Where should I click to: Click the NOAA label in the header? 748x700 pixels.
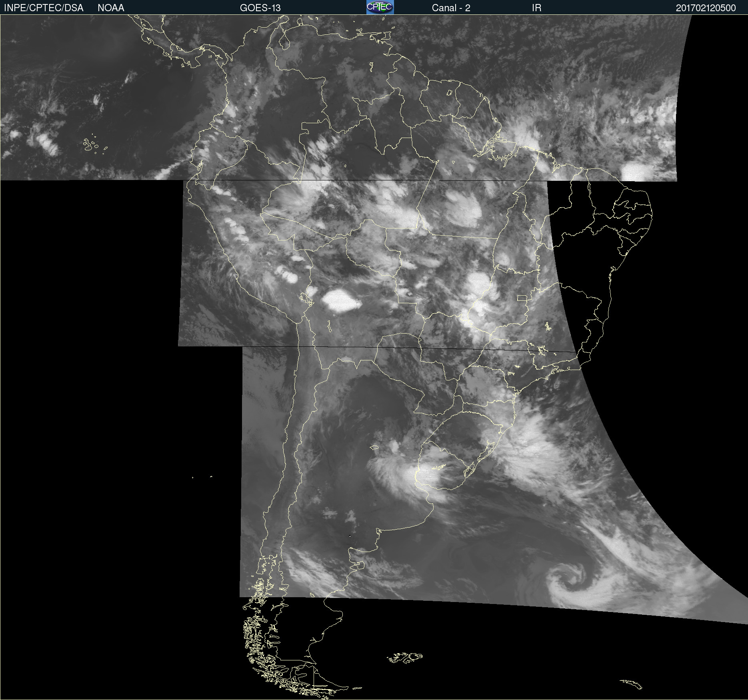111,8
